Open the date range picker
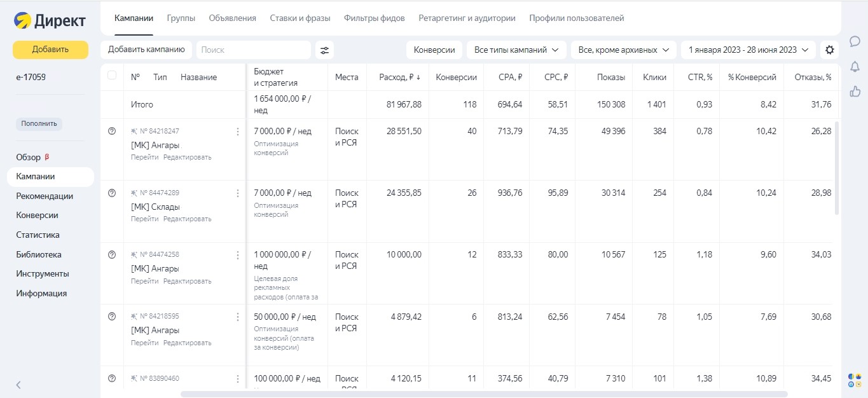868x398 pixels. coord(748,50)
